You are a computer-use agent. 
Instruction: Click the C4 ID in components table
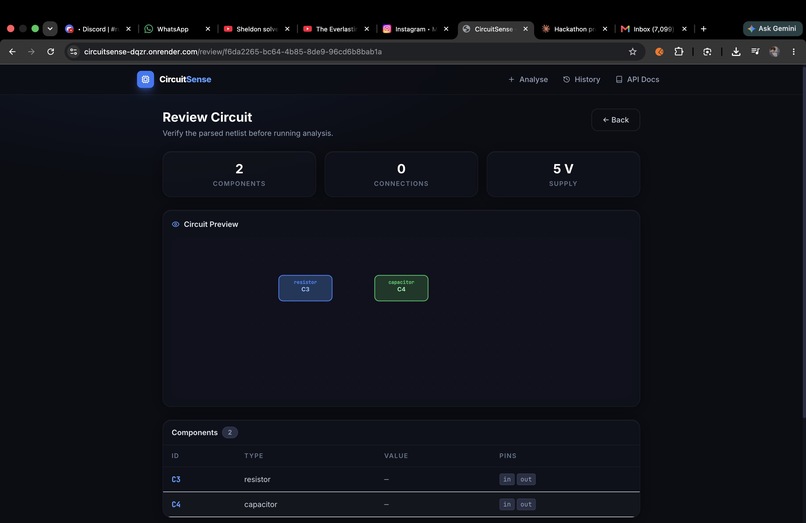[x=176, y=504]
